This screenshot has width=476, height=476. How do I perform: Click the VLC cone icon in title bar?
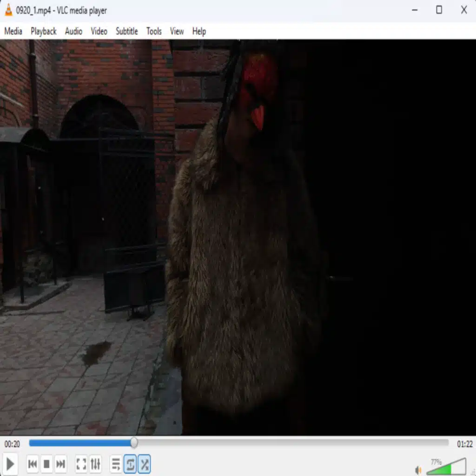8,10
